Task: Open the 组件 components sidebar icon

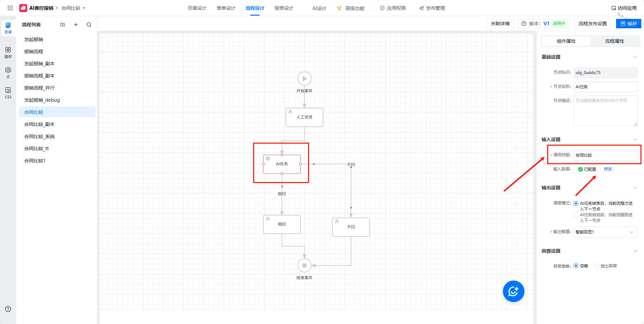Action: tap(8, 52)
